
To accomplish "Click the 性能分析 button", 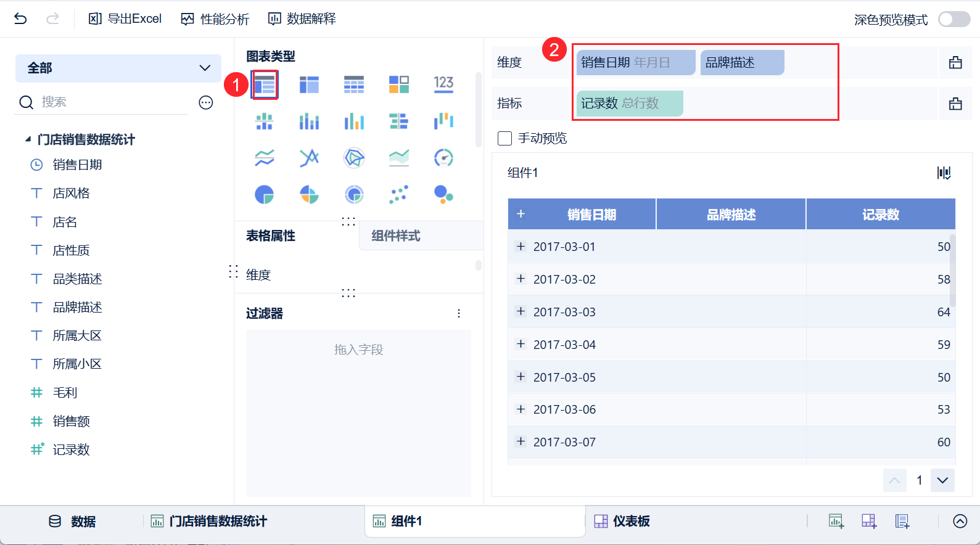I will tap(215, 19).
